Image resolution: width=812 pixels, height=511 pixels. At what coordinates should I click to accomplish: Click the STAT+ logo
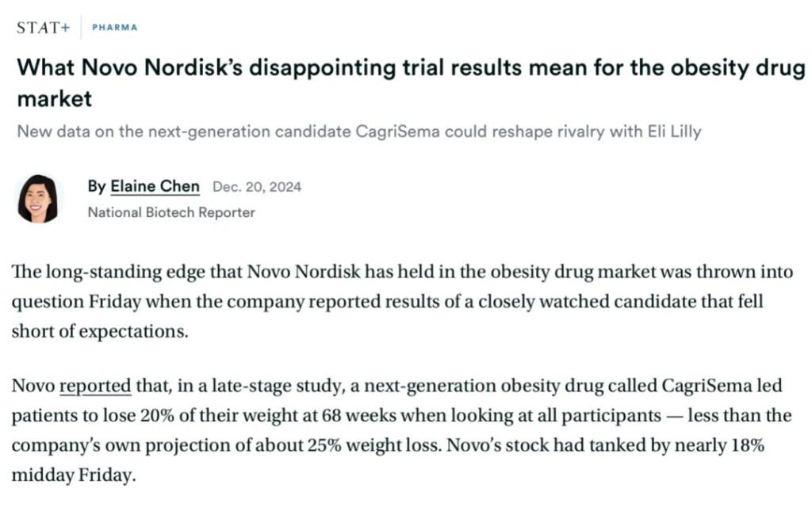coord(43,28)
